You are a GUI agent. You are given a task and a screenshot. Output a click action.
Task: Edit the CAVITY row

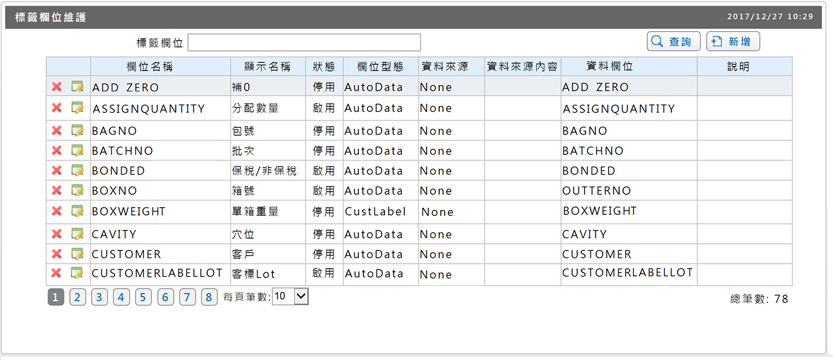point(78,233)
